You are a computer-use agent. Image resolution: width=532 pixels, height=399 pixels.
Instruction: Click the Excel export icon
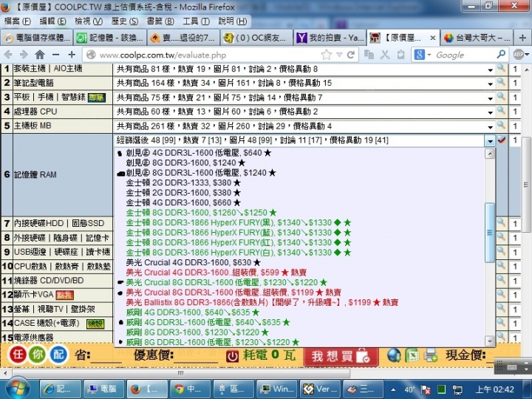pos(412,355)
